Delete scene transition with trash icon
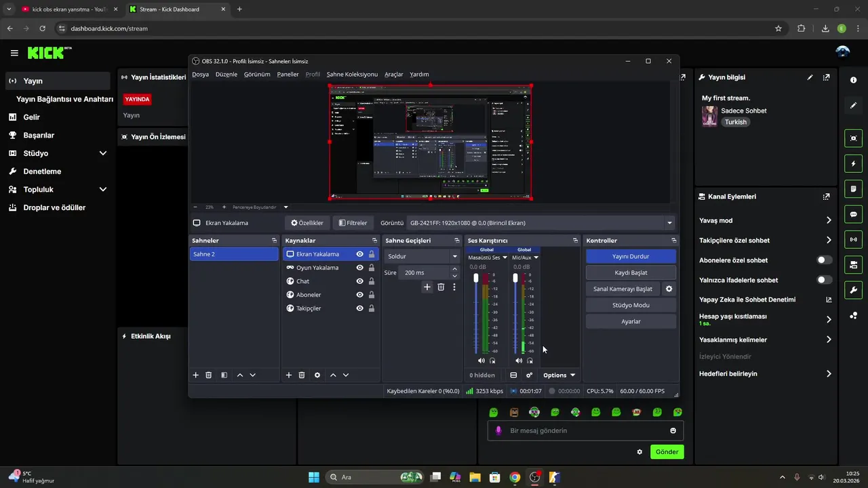Screen dimensions: 868x488 click(441, 287)
